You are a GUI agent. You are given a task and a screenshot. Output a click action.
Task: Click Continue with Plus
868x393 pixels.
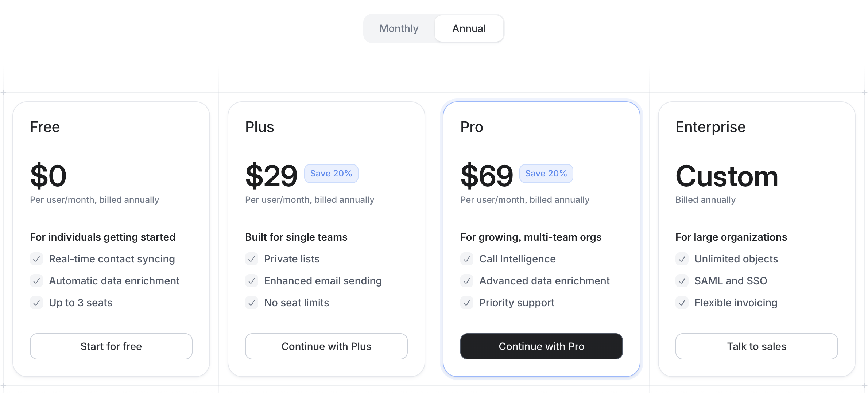pyautogui.click(x=326, y=346)
